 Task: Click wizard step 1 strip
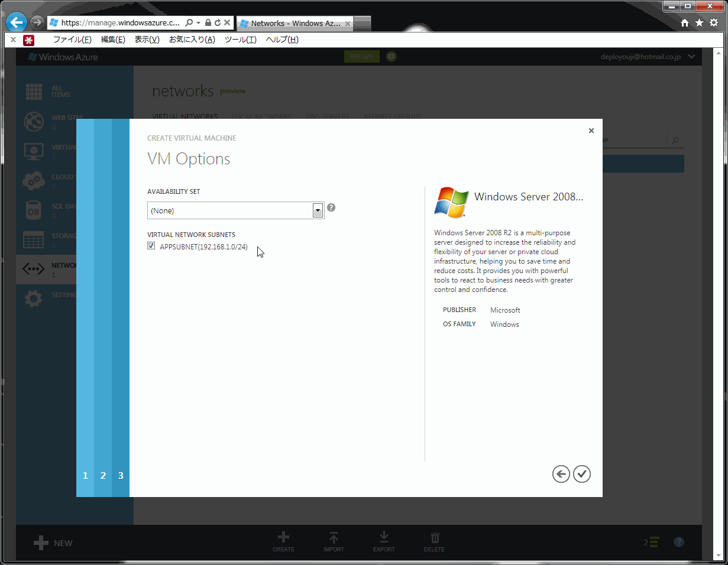tap(85, 308)
